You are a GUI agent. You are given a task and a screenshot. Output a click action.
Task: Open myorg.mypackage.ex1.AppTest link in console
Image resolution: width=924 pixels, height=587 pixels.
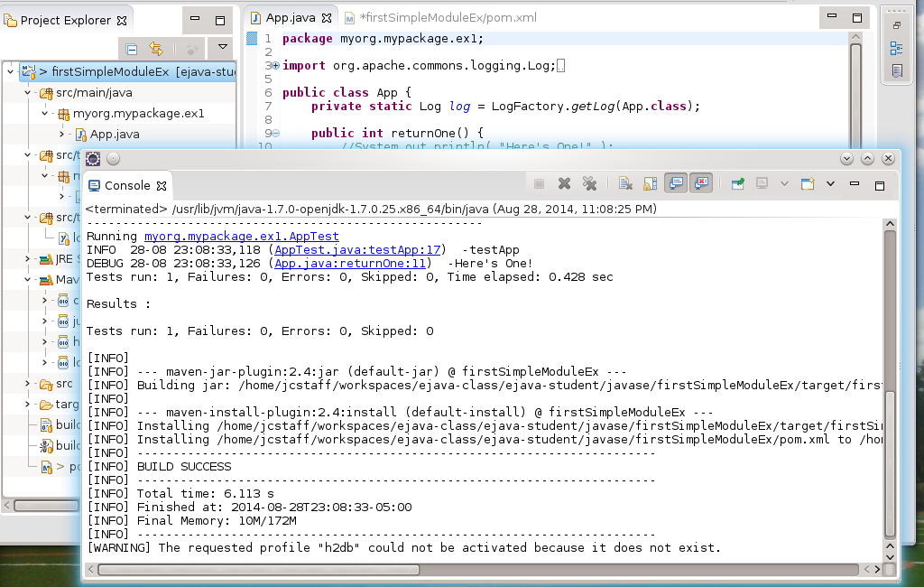point(242,236)
